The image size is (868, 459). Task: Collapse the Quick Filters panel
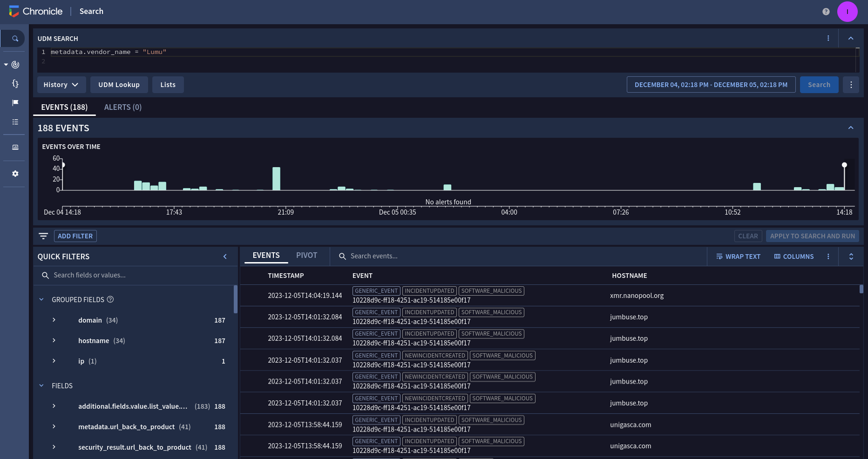225,256
